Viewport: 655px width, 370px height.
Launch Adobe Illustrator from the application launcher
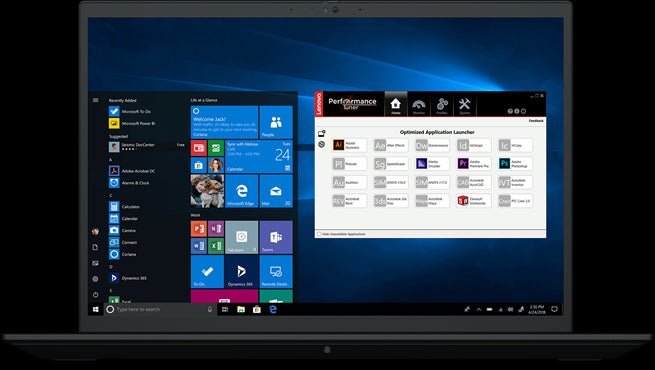click(349, 145)
